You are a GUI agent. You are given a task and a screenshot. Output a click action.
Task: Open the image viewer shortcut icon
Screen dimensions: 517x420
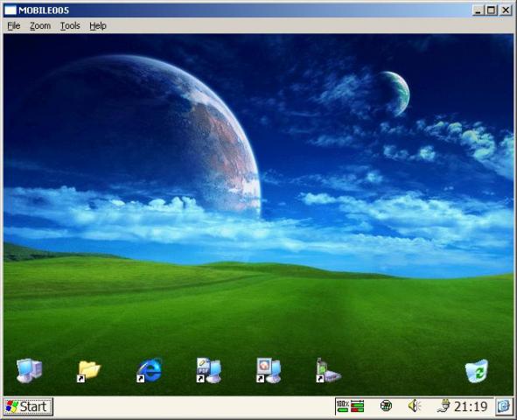pyautogui.click(x=269, y=370)
